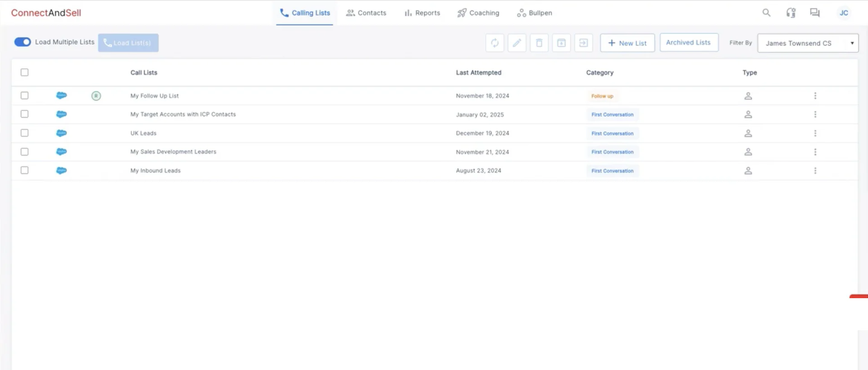868x370 pixels.
Task: Check the My Target Accounts with ICP Contacts checkbox
Action: pyautogui.click(x=24, y=114)
